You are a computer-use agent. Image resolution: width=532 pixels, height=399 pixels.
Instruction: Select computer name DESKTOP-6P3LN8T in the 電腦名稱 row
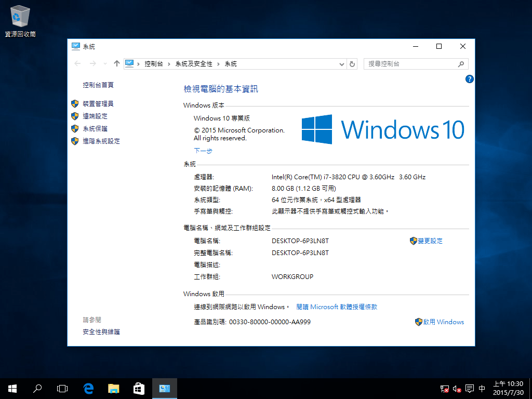point(300,241)
